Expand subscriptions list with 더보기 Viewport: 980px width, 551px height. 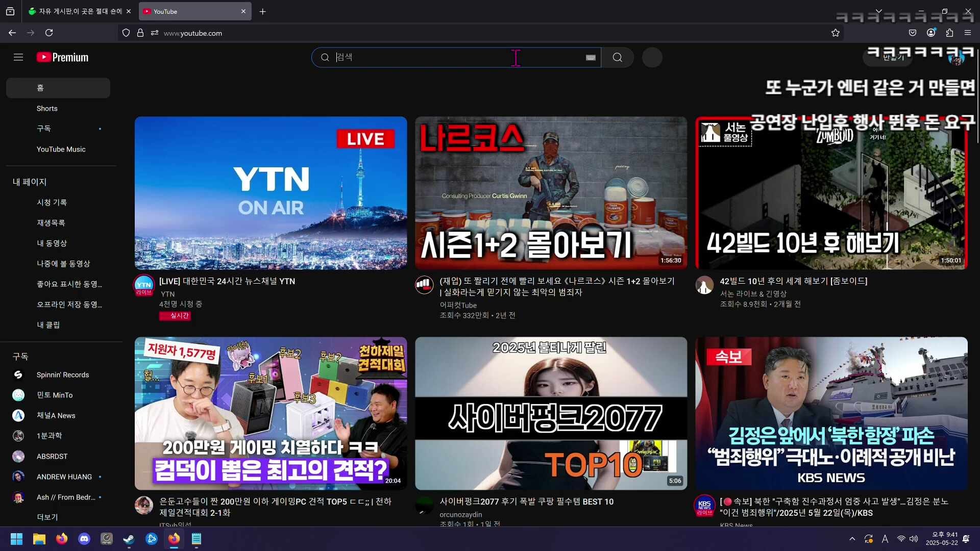[58, 517]
